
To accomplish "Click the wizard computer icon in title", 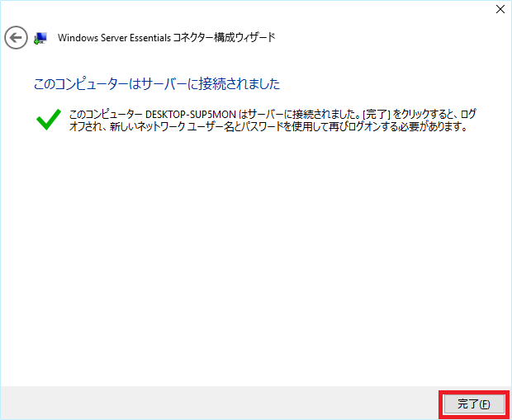I will click(40, 38).
